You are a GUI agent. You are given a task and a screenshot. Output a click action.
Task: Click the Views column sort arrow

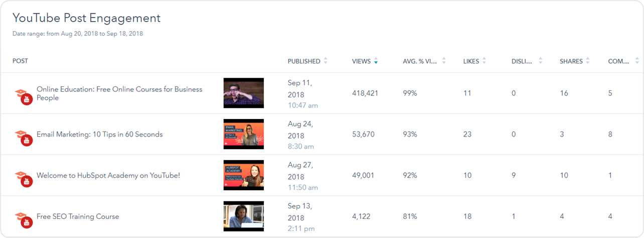point(376,61)
